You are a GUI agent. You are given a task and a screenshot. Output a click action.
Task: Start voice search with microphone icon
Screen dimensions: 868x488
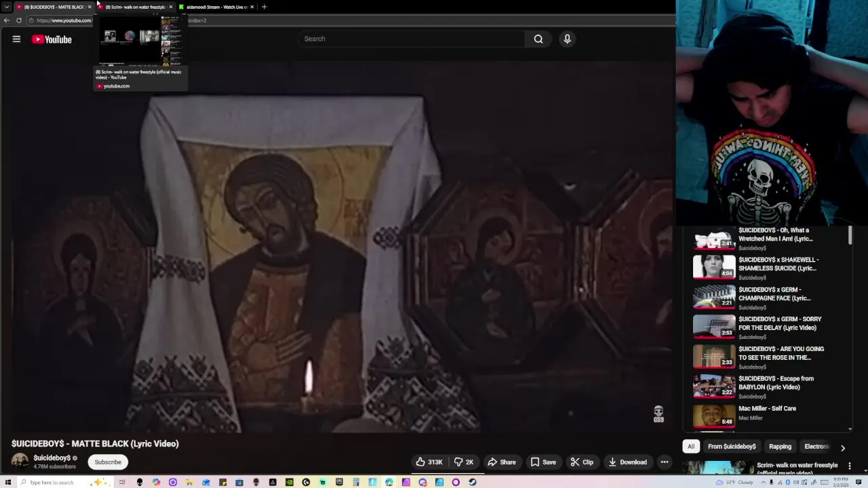[x=568, y=39]
